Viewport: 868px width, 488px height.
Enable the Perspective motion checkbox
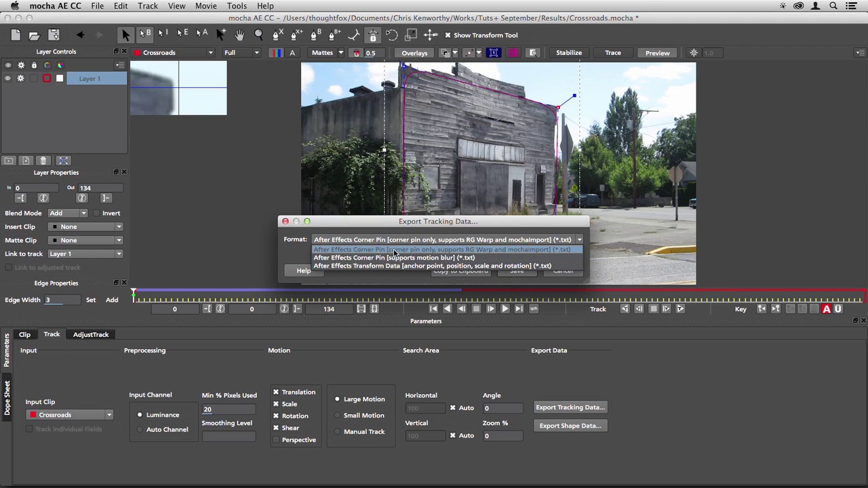pyautogui.click(x=276, y=440)
